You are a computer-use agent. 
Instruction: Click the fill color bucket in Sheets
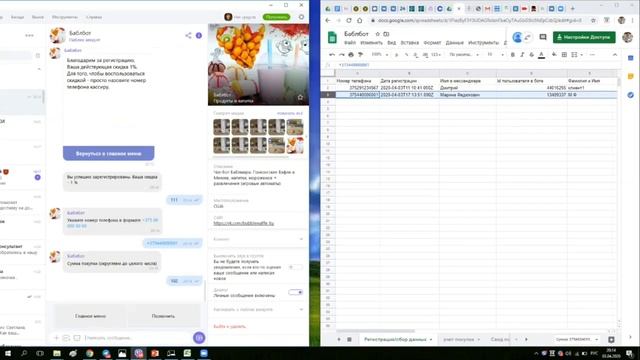coord(554,55)
